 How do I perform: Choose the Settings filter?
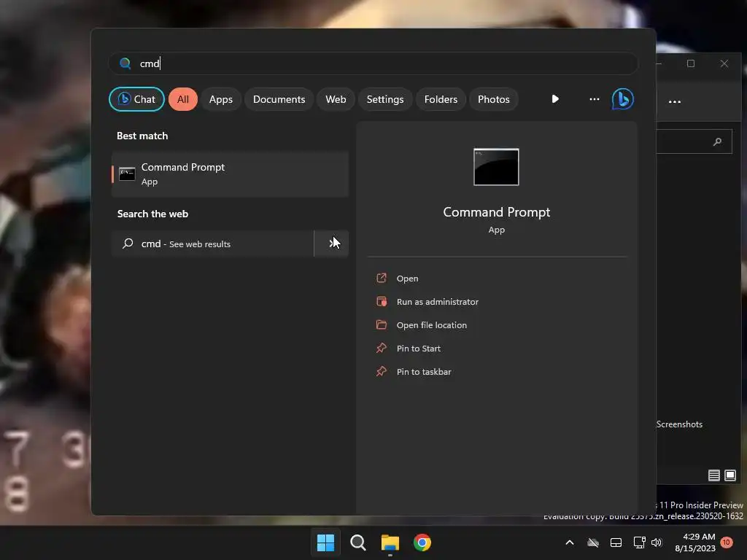tap(385, 99)
